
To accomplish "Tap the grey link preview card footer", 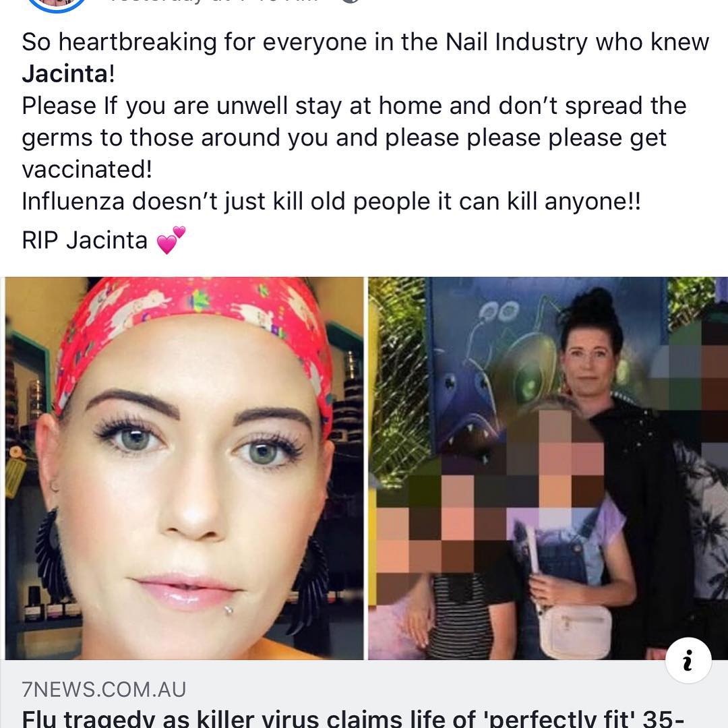I will point(364,694).
